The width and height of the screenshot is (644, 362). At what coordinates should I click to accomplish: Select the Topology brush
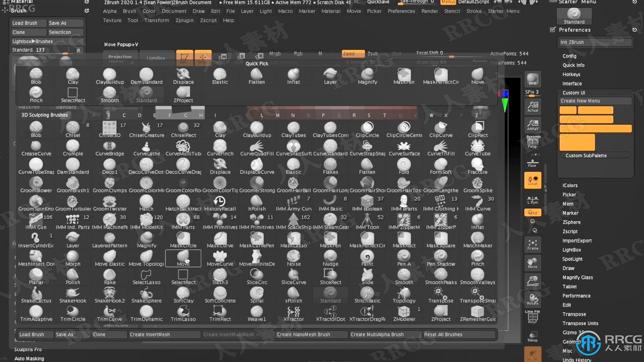coord(404,295)
